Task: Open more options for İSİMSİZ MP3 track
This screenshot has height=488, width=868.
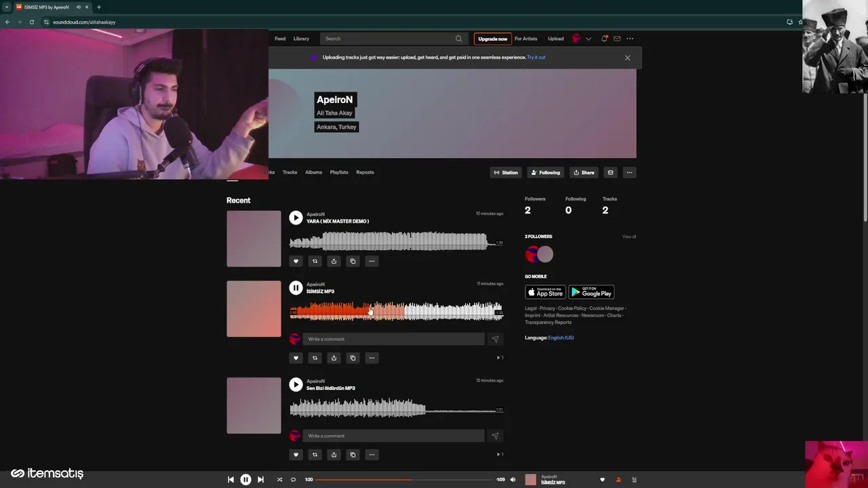Action: 372,358
